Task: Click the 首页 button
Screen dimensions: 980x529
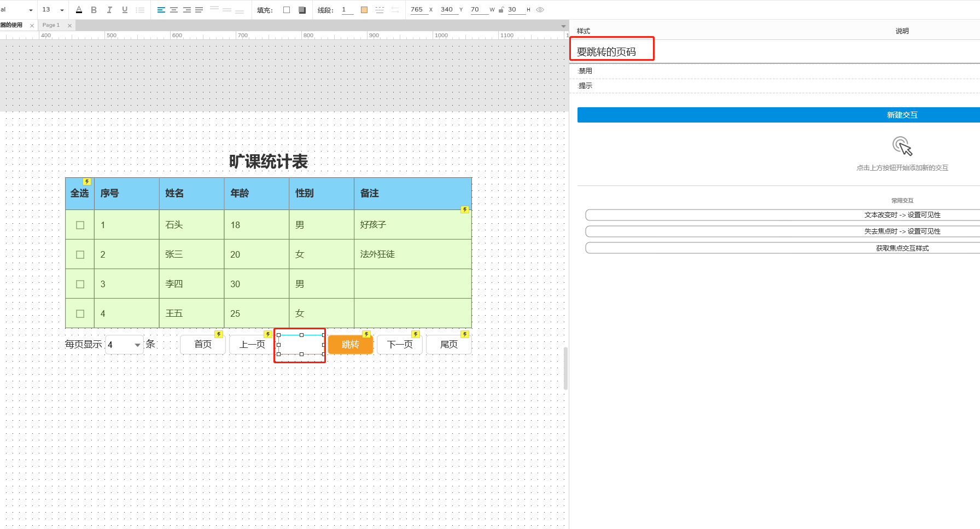Action: click(203, 345)
